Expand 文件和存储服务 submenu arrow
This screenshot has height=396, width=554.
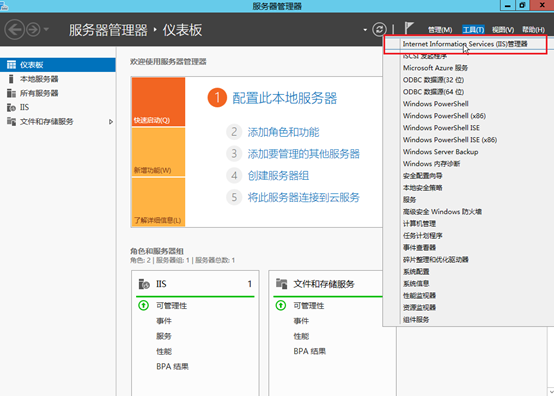[111, 122]
